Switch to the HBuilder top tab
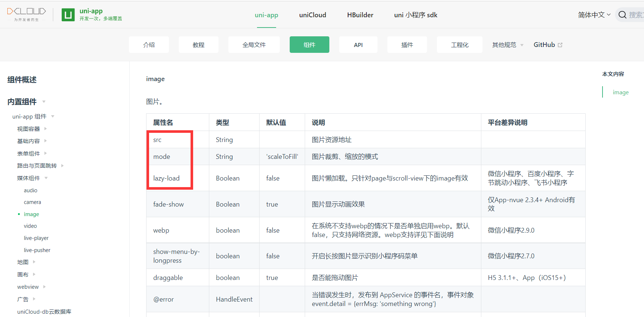This screenshot has height=317, width=644. (x=360, y=15)
